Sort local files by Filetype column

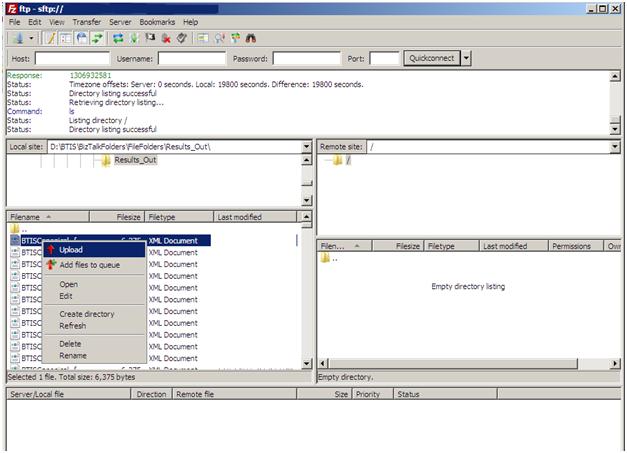click(x=179, y=217)
